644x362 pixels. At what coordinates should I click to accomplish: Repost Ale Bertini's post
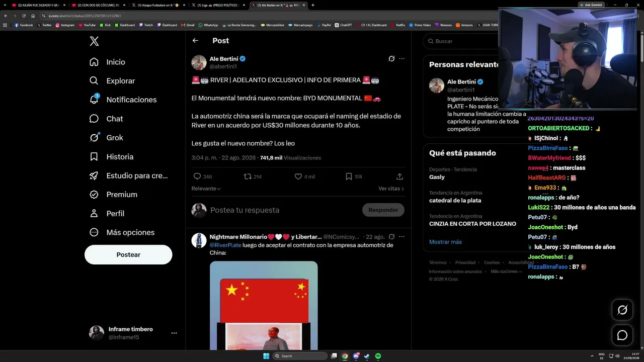pyautogui.click(x=248, y=176)
